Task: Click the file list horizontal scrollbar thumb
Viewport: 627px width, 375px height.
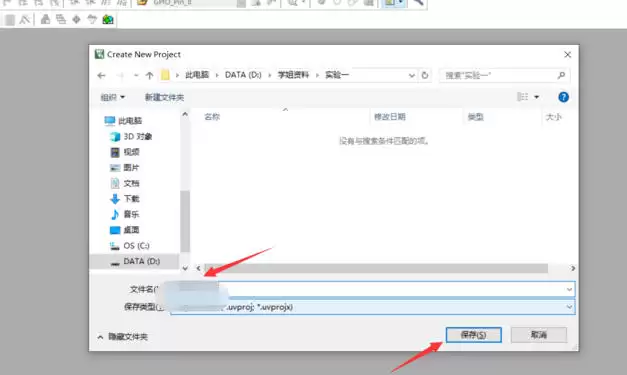Action: pyautogui.click(x=376, y=268)
